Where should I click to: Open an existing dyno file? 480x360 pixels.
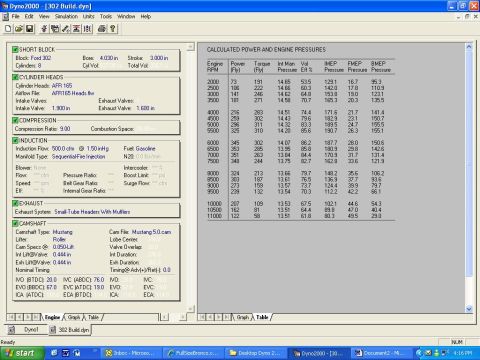pyautogui.click(x=19, y=29)
